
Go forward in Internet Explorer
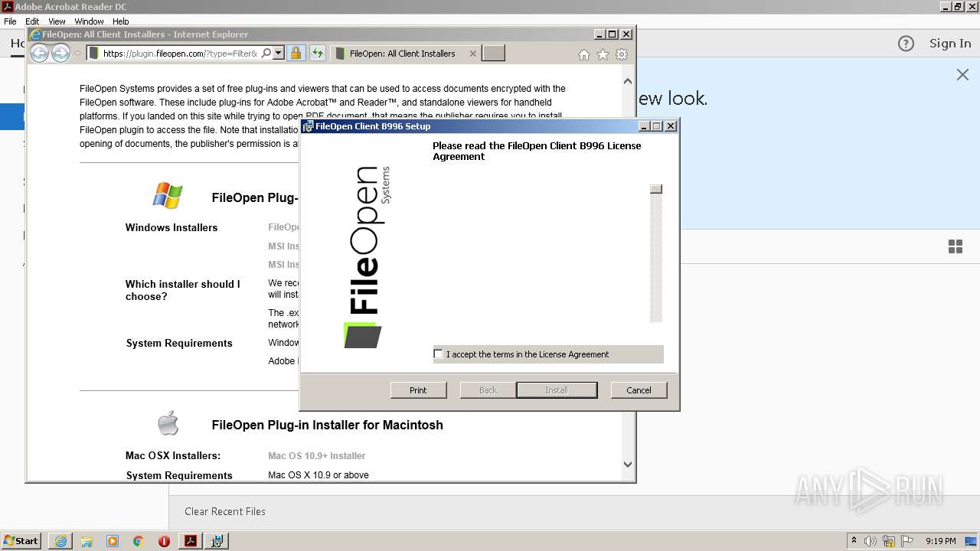[x=60, y=53]
